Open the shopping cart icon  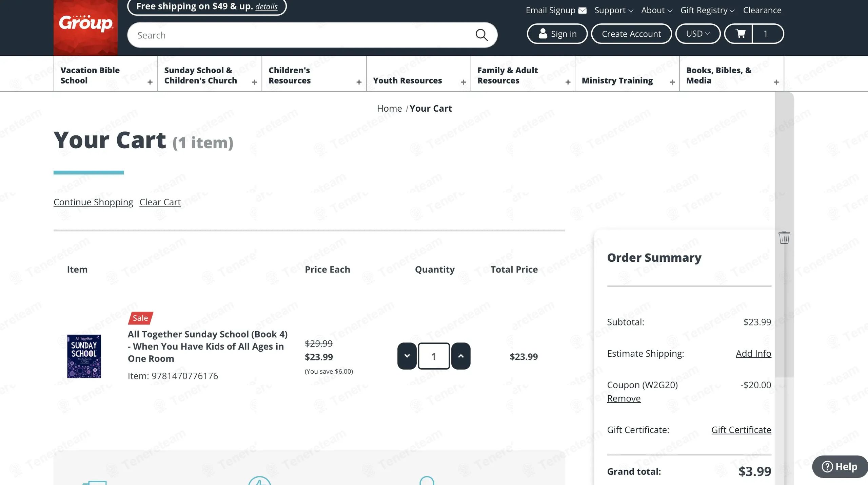click(740, 34)
